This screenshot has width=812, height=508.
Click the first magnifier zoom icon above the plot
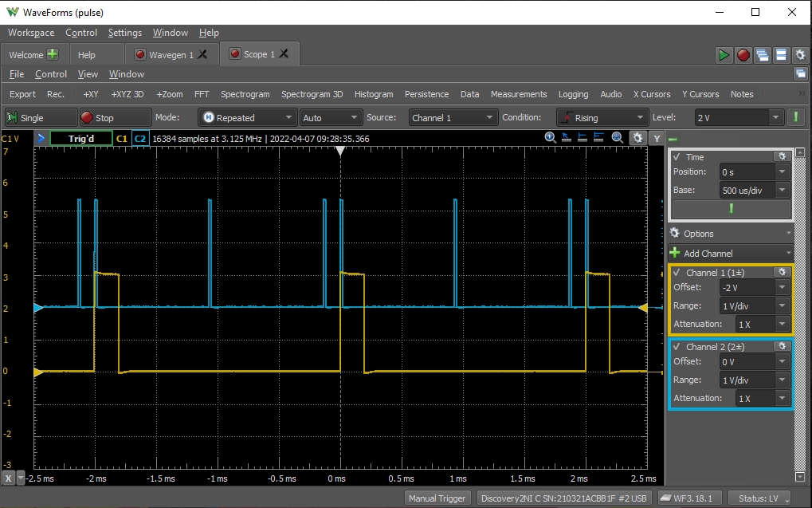pyautogui.click(x=550, y=138)
